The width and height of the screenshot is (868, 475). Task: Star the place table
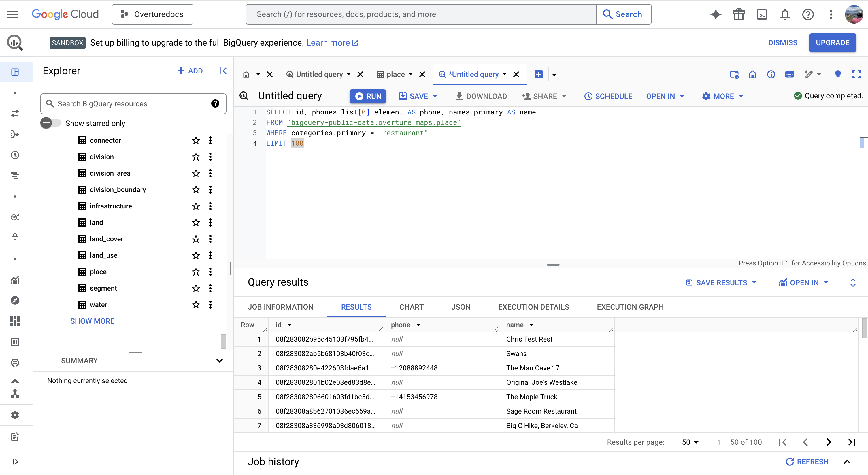click(x=196, y=272)
